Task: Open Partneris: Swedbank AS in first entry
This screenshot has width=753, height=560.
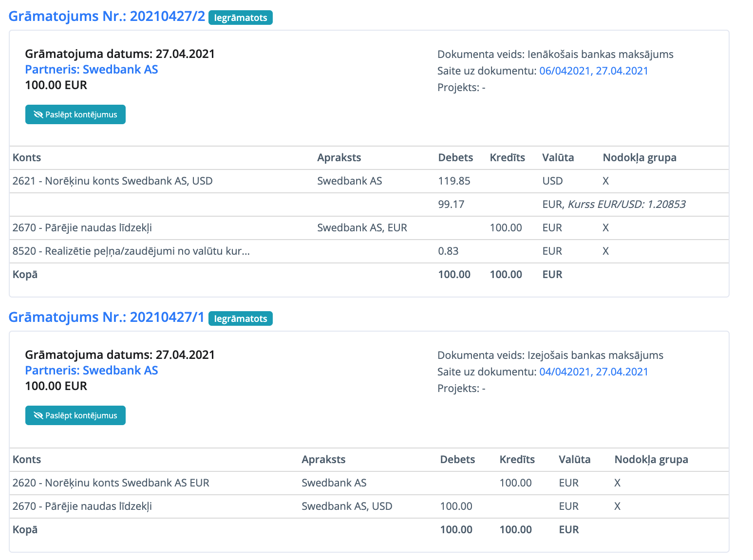Action: click(92, 69)
